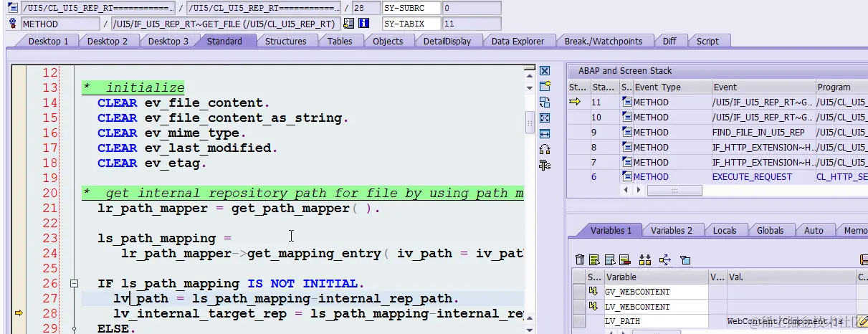Screen dimensions: 868x334
Task: Open the Diff tab
Action: pyautogui.click(x=669, y=41)
